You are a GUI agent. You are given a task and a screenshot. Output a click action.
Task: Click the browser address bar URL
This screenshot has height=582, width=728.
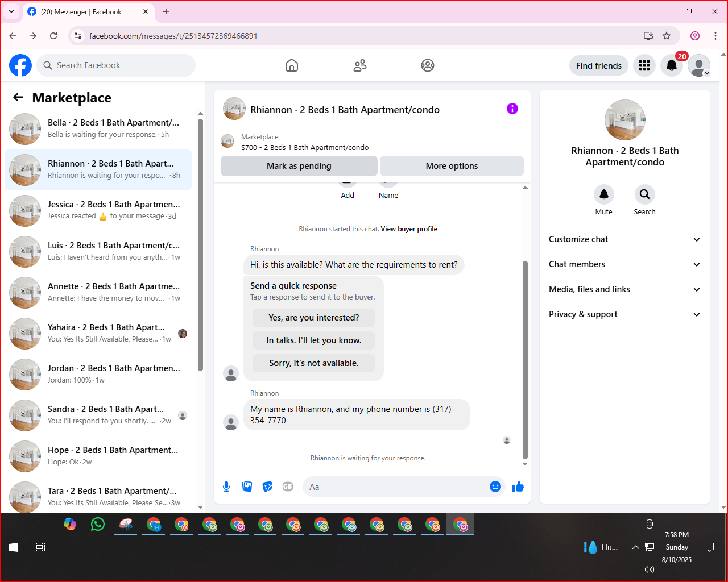(173, 36)
